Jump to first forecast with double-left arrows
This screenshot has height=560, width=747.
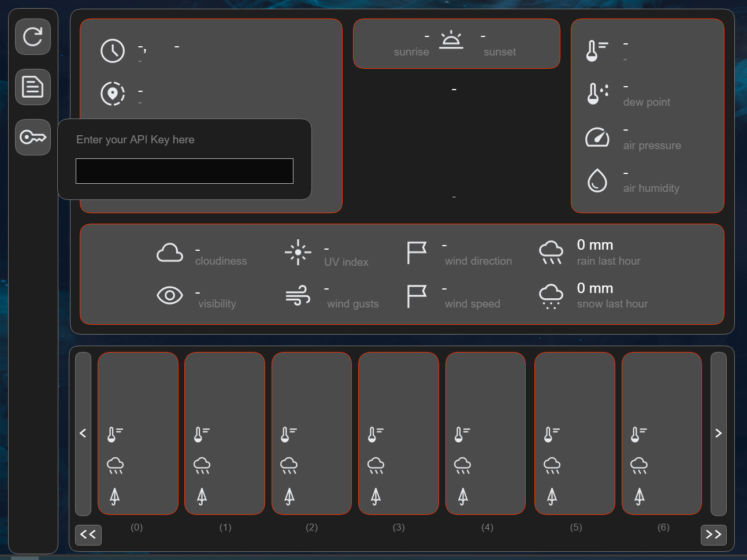(88, 535)
